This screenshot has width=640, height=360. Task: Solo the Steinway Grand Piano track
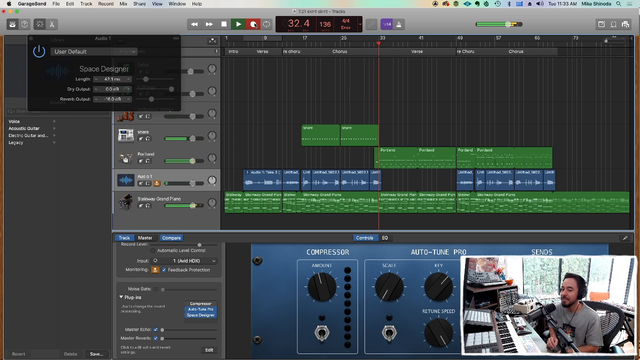[148, 206]
